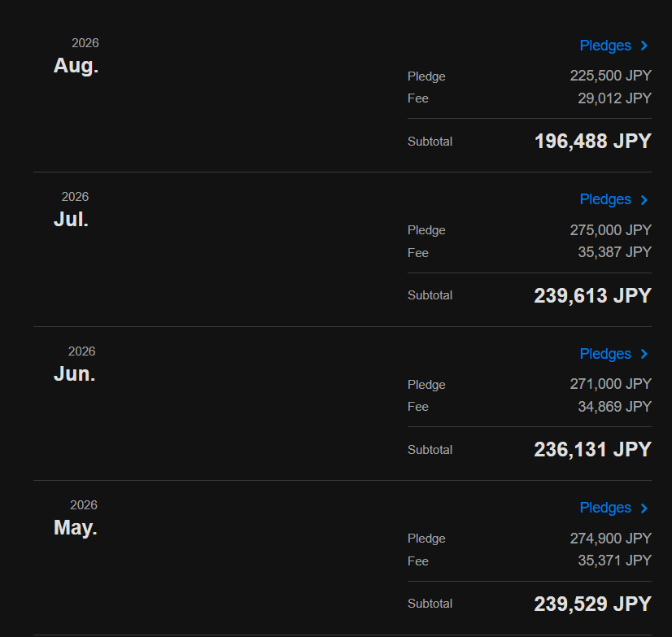This screenshot has height=637, width=672.
Task: Click the 35,371 JPY fee amount
Action: 614,561
